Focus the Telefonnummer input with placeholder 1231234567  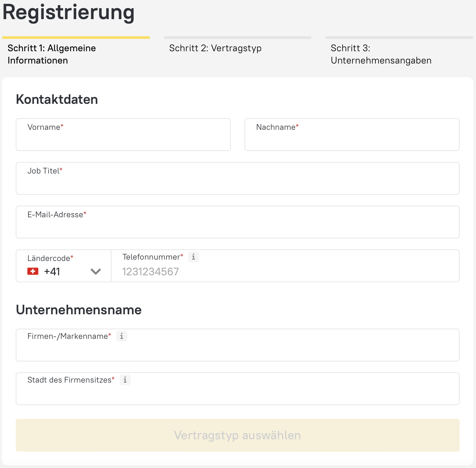click(x=285, y=272)
